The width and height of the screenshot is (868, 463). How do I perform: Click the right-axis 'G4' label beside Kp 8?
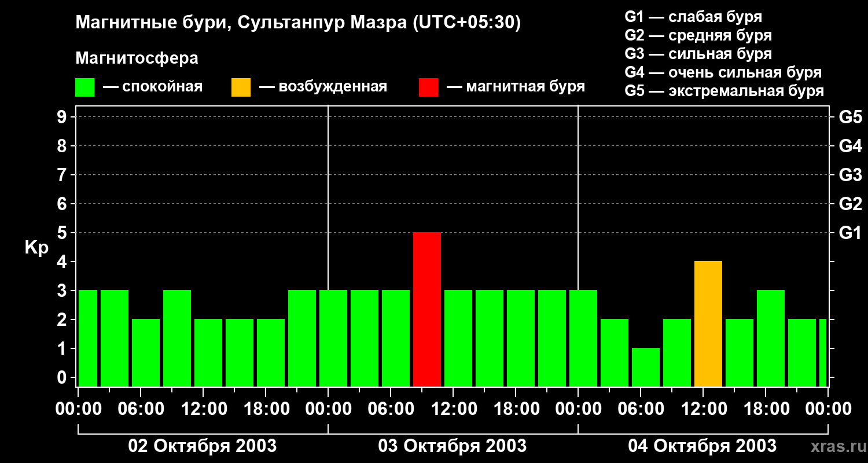click(851, 146)
